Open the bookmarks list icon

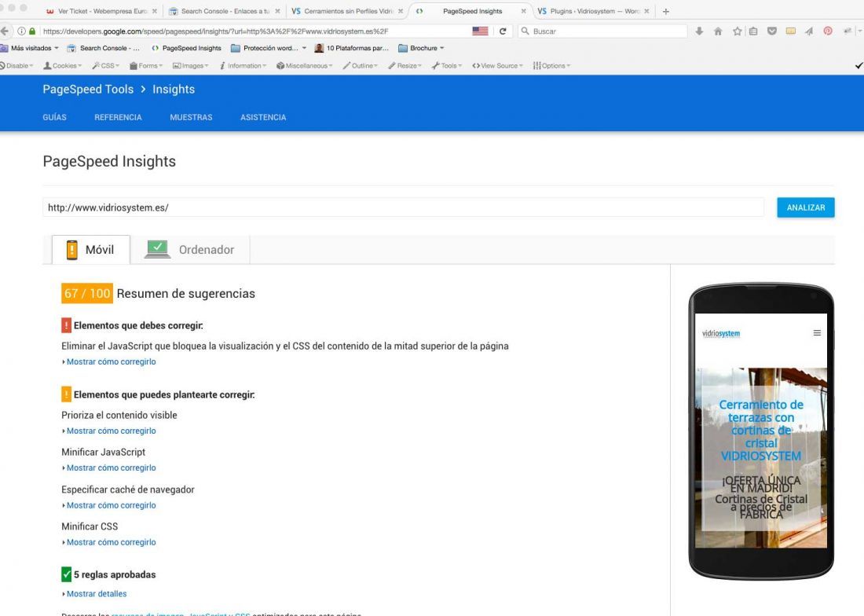753,31
